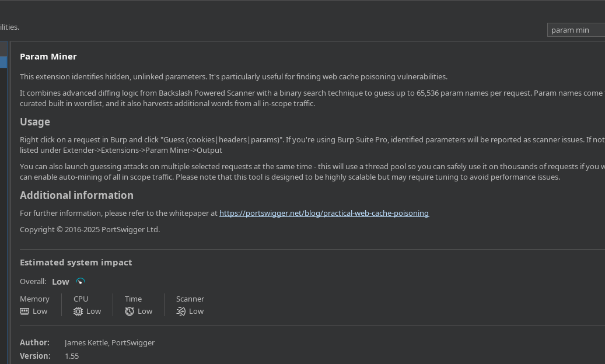Click the bold Low overall rating text

point(61,282)
